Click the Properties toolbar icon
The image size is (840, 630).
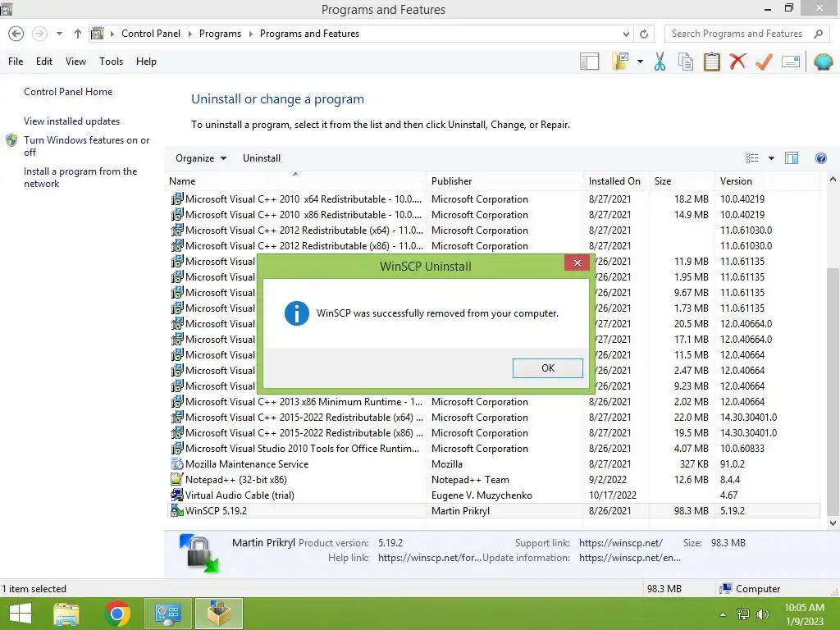pyautogui.click(x=791, y=62)
